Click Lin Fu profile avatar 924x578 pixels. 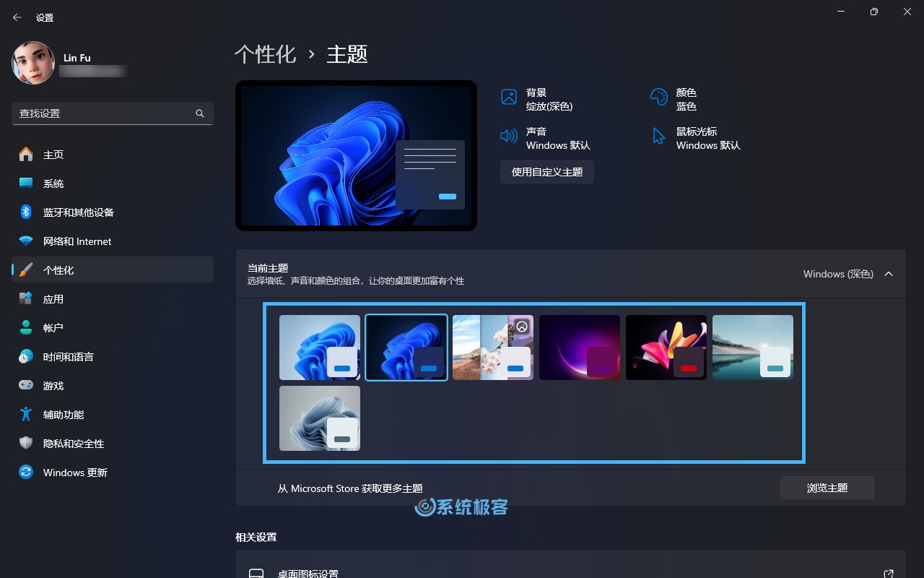tap(33, 63)
